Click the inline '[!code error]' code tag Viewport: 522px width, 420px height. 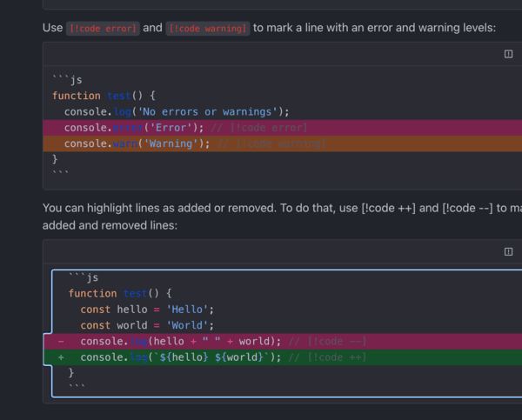pos(103,29)
